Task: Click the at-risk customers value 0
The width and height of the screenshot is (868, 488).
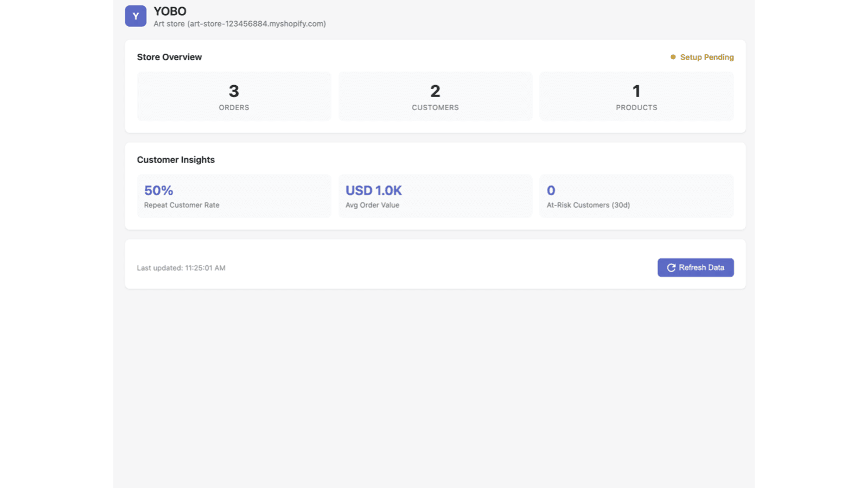Action: click(551, 190)
